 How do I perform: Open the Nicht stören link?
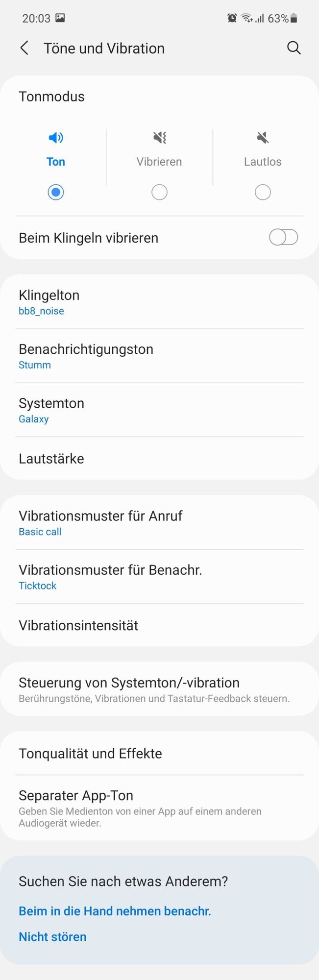(x=52, y=936)
